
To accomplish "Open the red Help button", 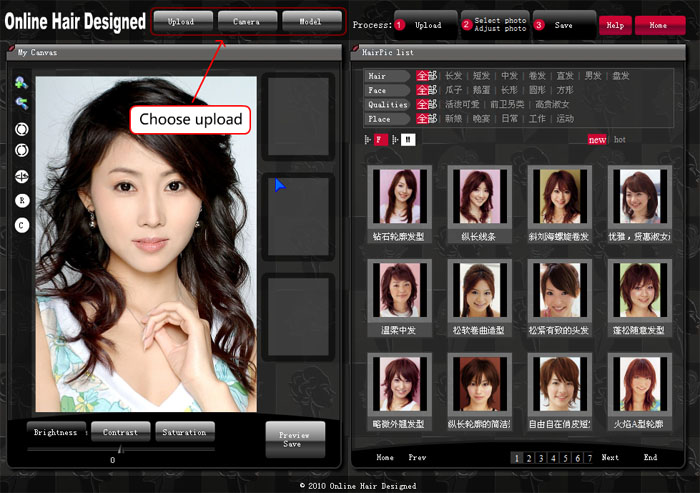I will [615, 25].
